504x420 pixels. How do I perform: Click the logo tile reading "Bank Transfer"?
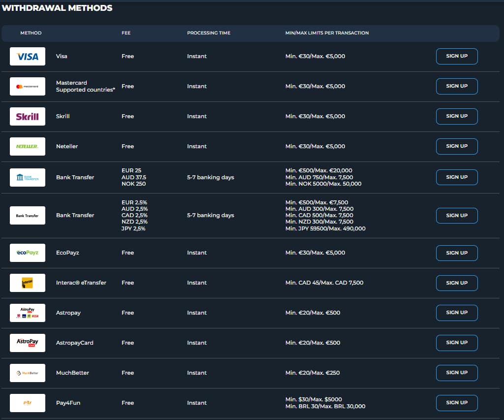(28, 216)
